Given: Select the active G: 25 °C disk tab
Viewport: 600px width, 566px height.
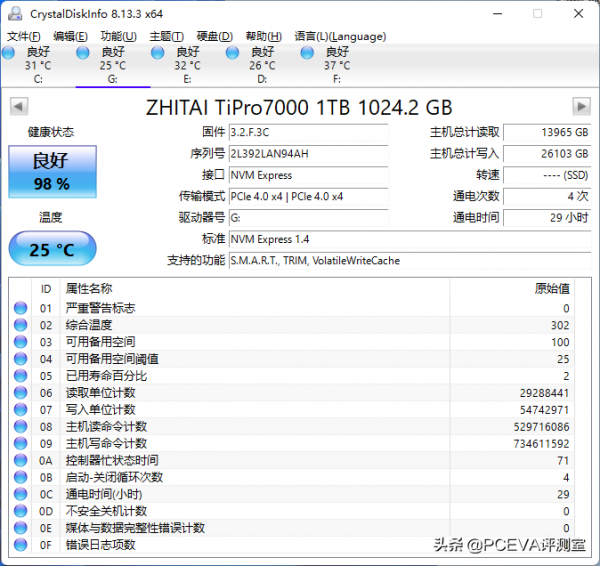Looking at the screenshot, I should (113, 65).
